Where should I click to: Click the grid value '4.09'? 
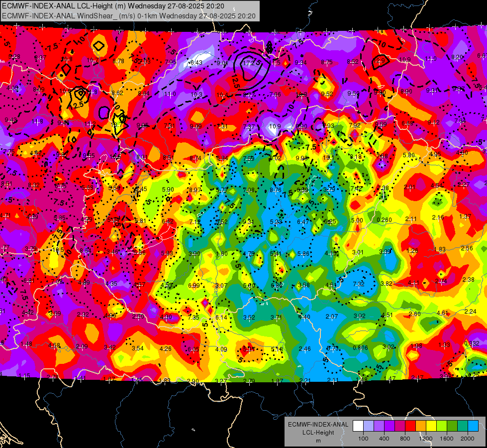click(x=221, y=349)
